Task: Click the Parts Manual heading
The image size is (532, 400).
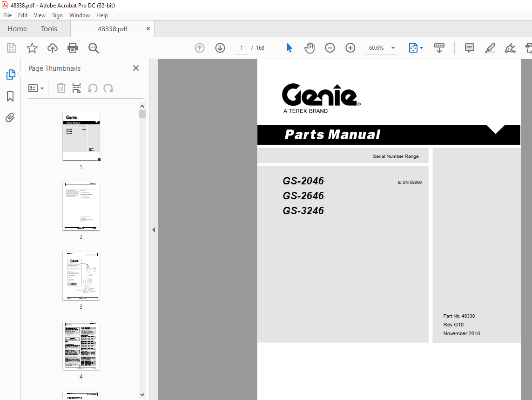Action: click(332, 135)
